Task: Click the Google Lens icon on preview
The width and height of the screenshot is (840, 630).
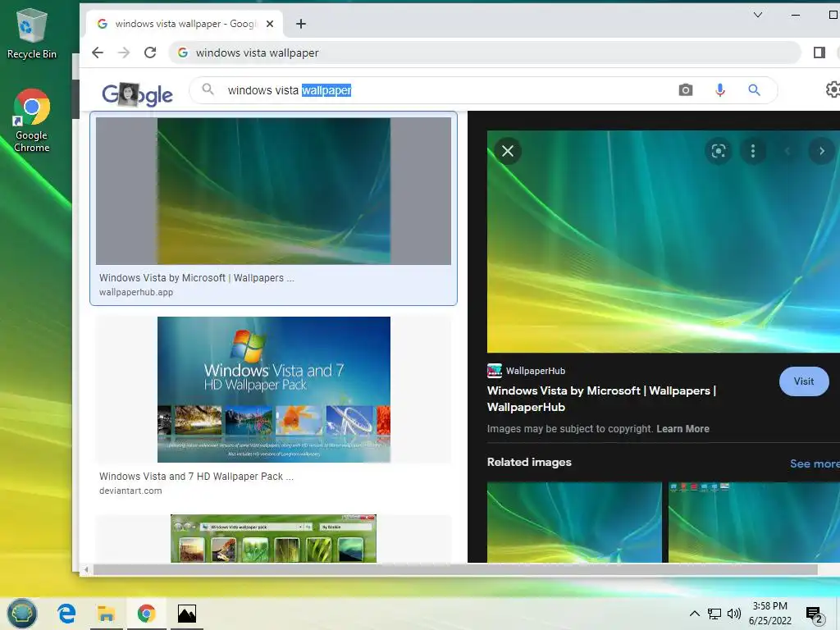Action: click(x=719, y=151)
